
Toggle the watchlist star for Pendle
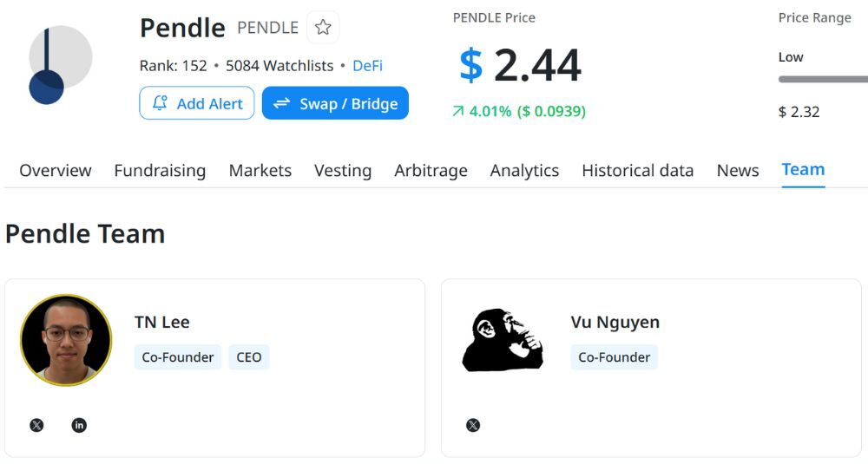point(323,28)
